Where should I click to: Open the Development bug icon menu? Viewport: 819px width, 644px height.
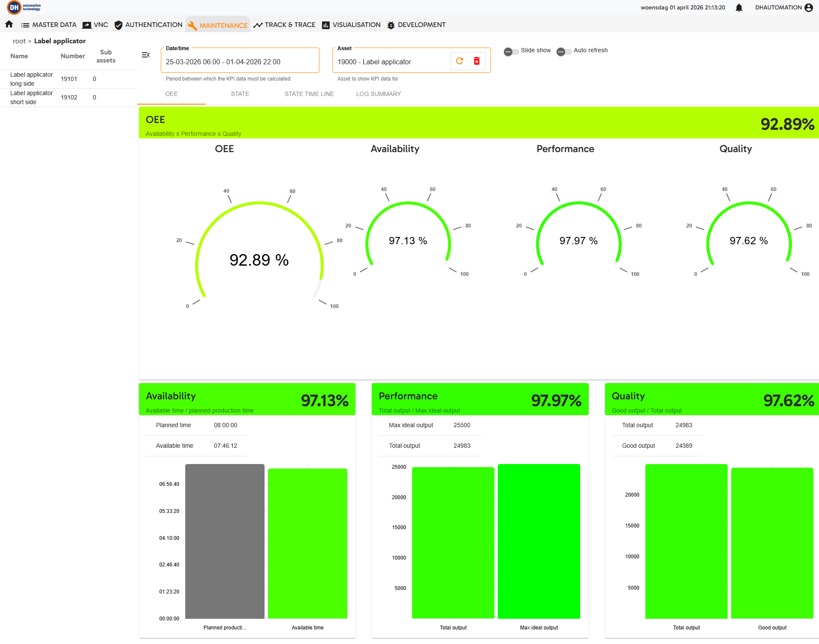(391, 25)
